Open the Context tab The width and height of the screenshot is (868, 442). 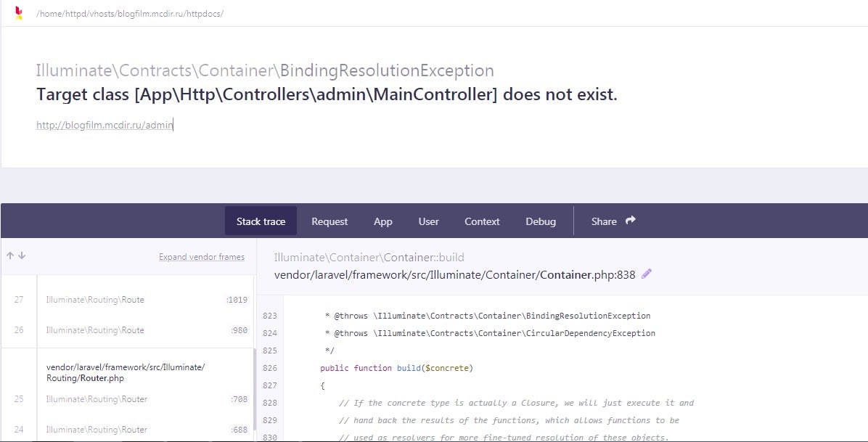coord(482,221)
